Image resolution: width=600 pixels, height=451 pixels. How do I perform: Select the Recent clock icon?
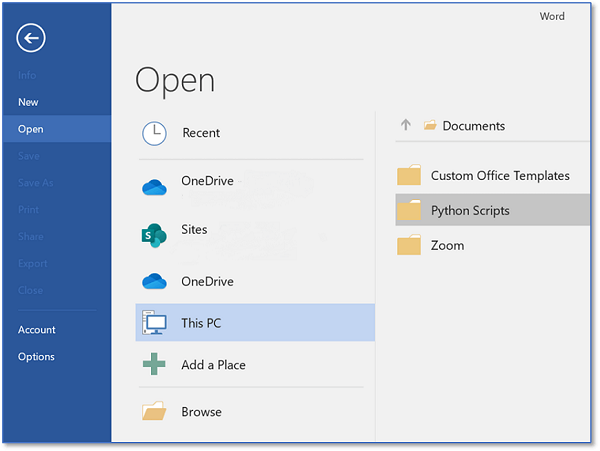pyautogui.click(x=154, y=134)
